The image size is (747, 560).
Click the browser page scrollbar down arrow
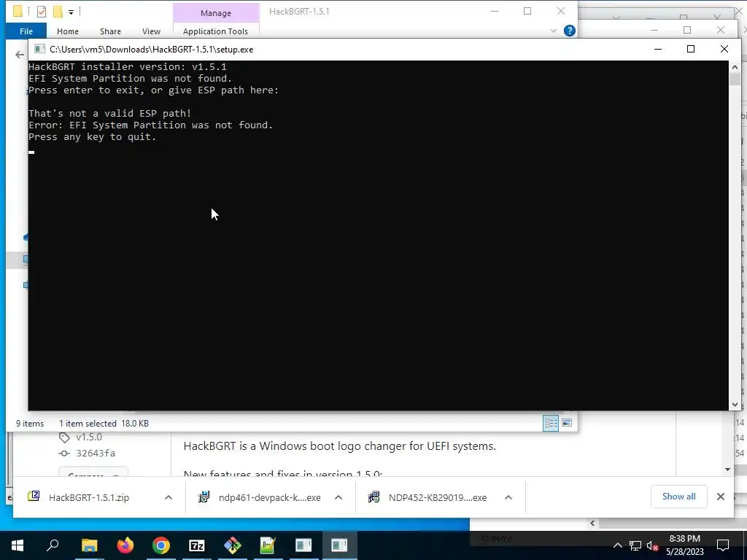(x=727, y=470)
